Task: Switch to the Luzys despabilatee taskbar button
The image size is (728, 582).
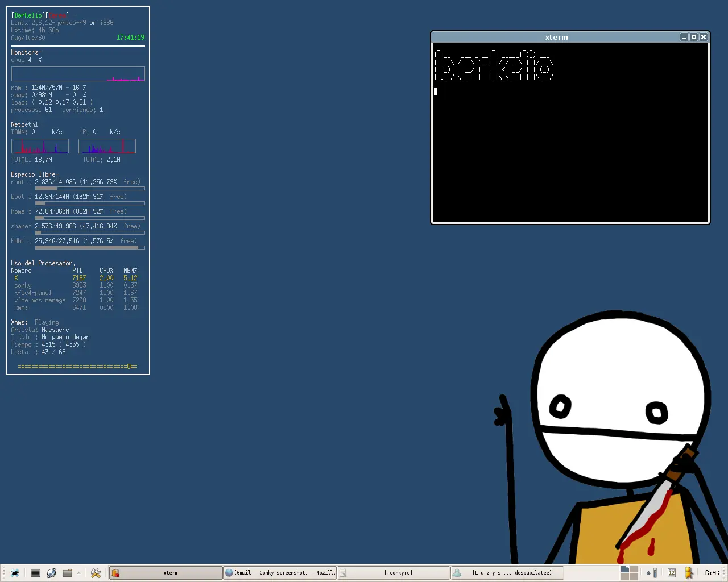Action: coord(508,573)
